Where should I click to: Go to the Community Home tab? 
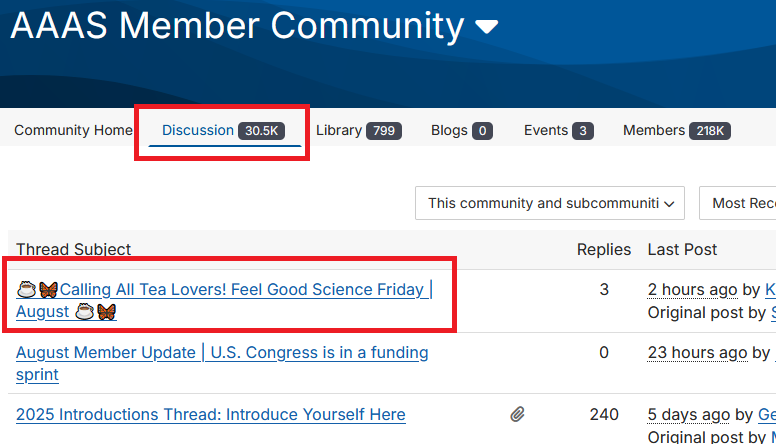[73, 130]
